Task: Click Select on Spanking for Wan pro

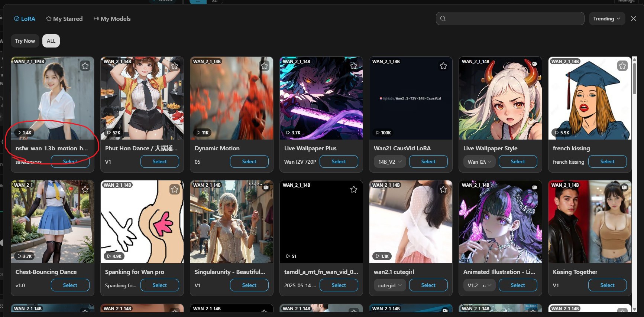Action: tap(160, 285)
